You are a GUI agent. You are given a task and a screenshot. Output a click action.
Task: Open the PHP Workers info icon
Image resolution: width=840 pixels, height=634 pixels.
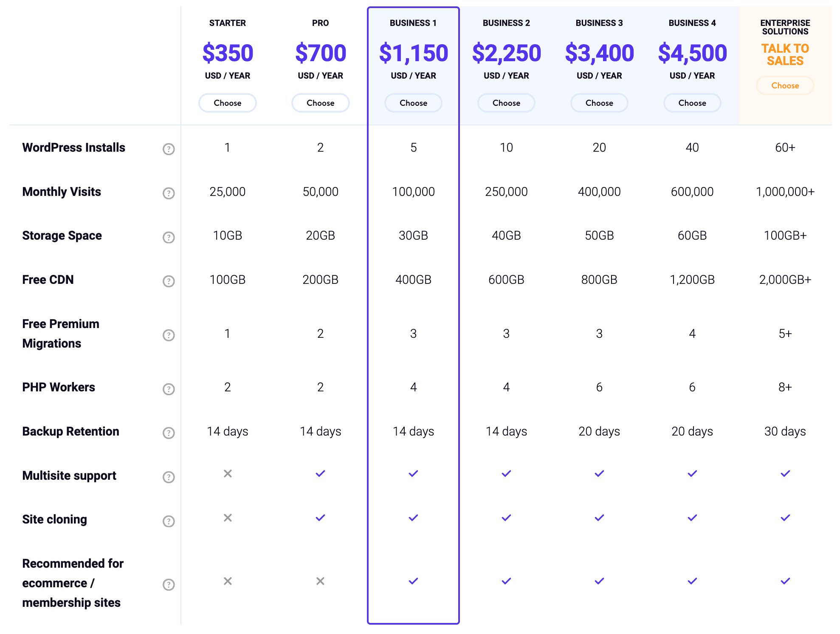169,389
